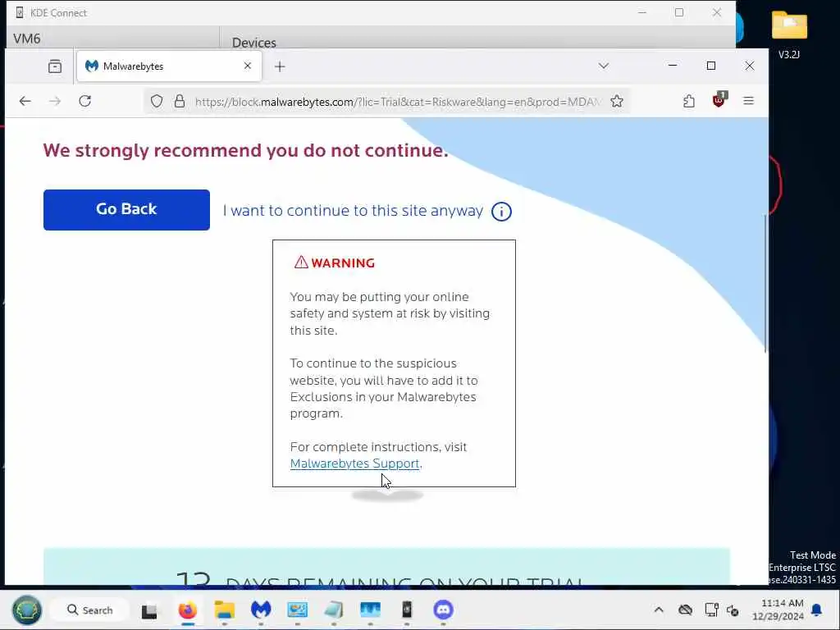Bookmark this page with the star
Screen dimensions: 840x630
click(x=617, y=101)
